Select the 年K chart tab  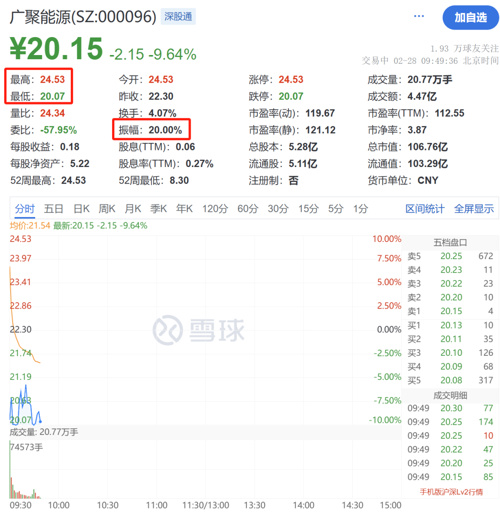pyautogui.click(x=184, y=209)
